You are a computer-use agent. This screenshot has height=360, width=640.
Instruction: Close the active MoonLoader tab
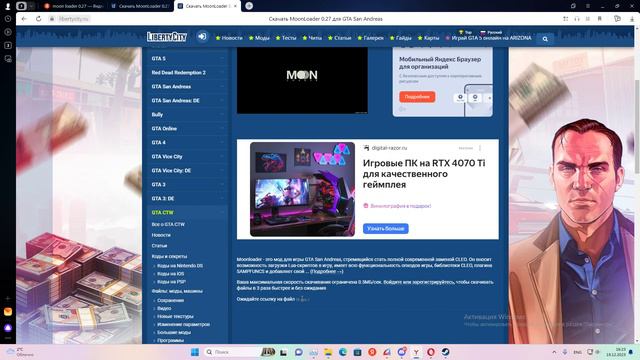(x=235, y=6)
